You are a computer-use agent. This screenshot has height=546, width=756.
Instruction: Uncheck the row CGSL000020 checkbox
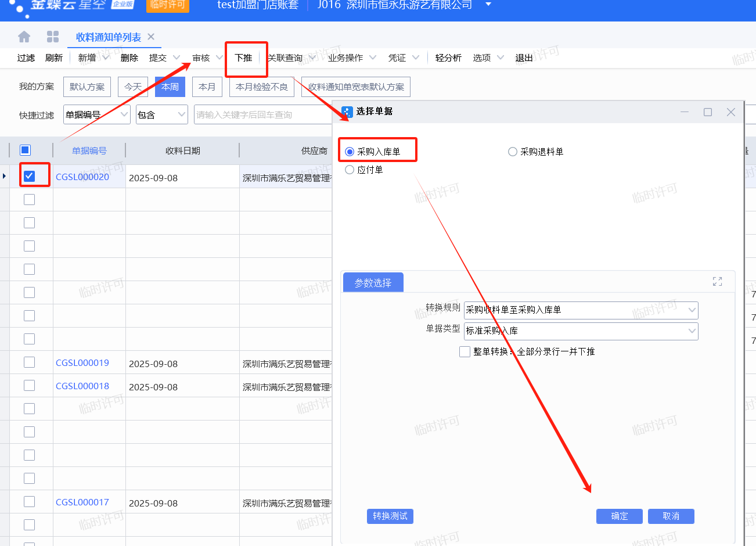point(30,176)
